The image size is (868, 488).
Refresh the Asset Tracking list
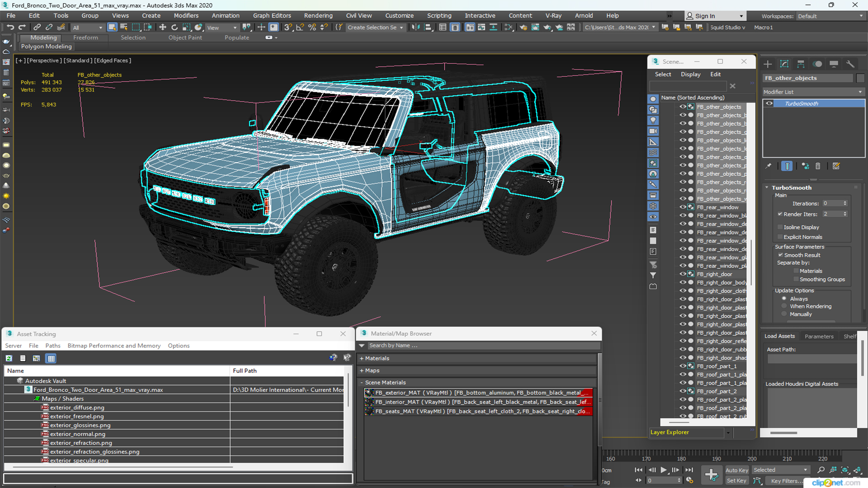click(x=9, y=358)
